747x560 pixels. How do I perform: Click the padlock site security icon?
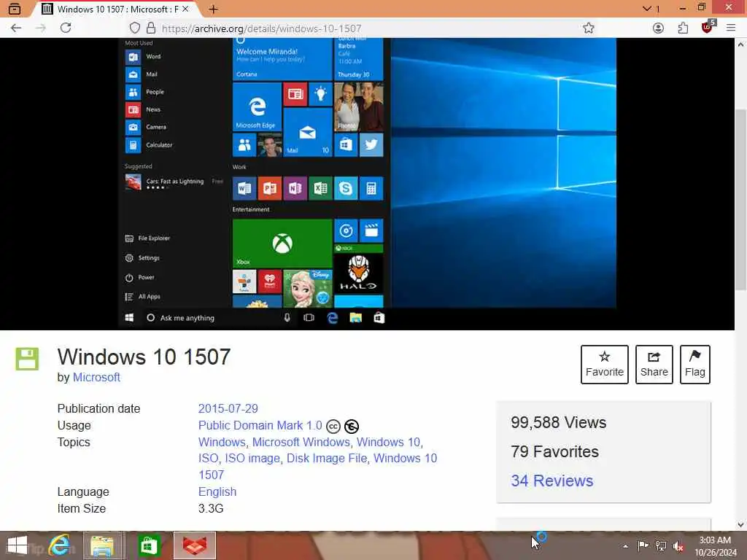[x=150, y=28]
